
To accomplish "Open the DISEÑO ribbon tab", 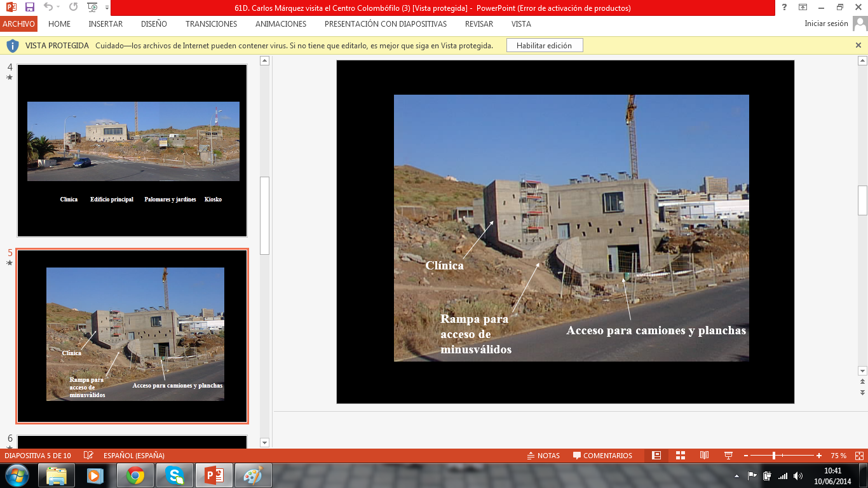I will coord(154,24).
